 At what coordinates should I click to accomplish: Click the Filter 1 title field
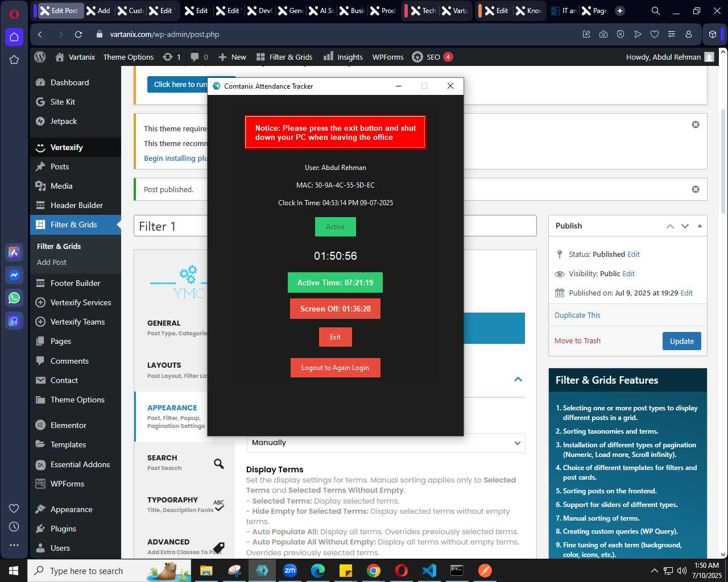(x=335, y=226)
